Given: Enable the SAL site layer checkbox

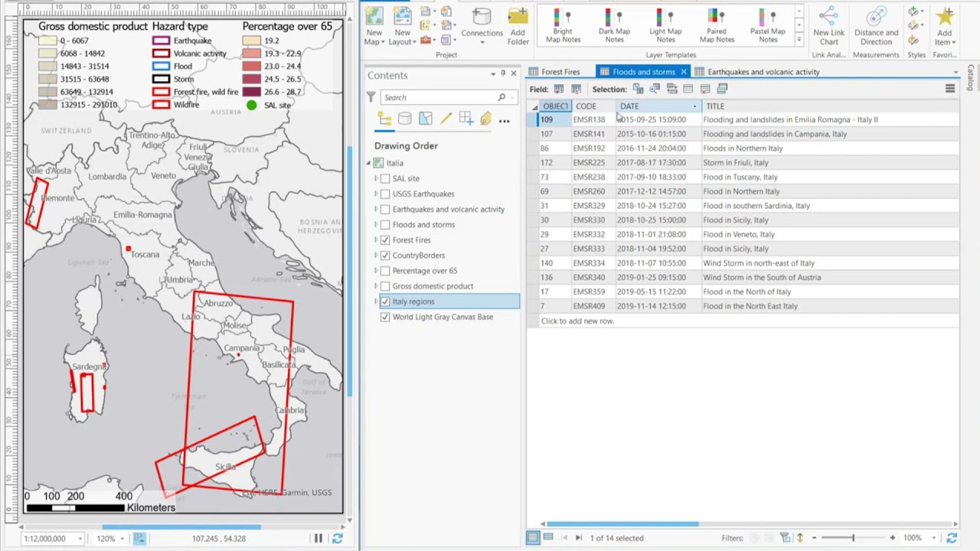Looking at the screenshot, I should [385, 178].
